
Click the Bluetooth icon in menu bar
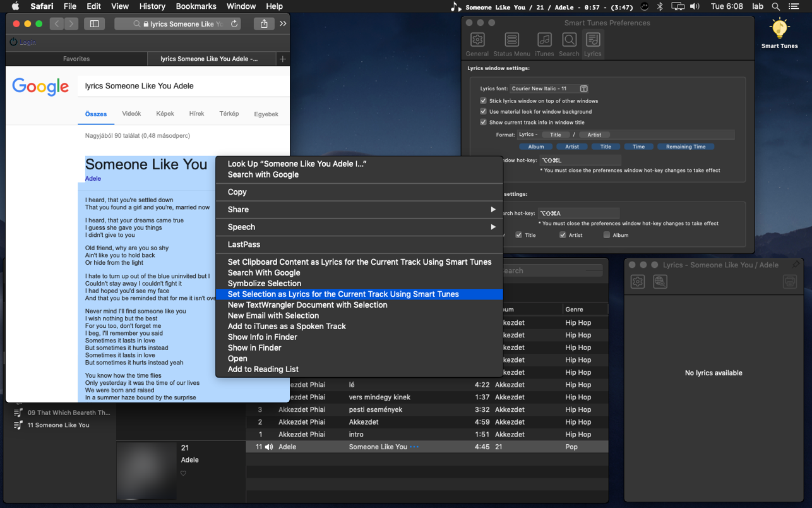coord(660,6)
